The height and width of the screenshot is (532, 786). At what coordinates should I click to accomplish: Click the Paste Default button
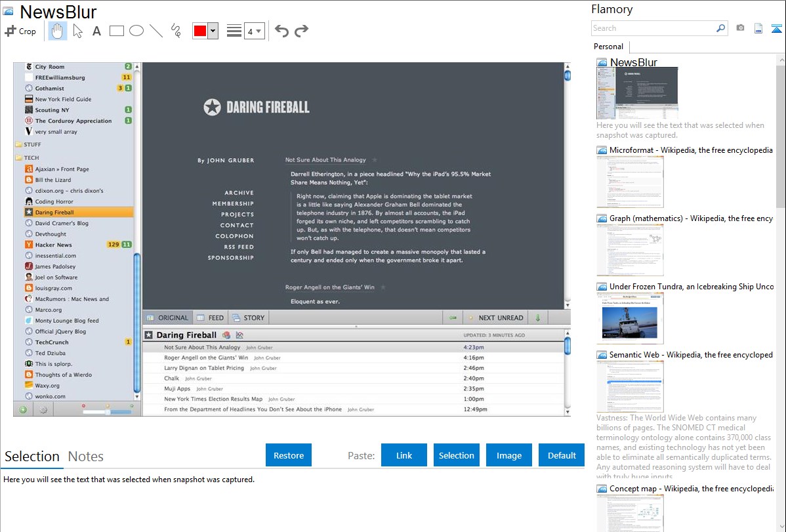coord(562,455)
